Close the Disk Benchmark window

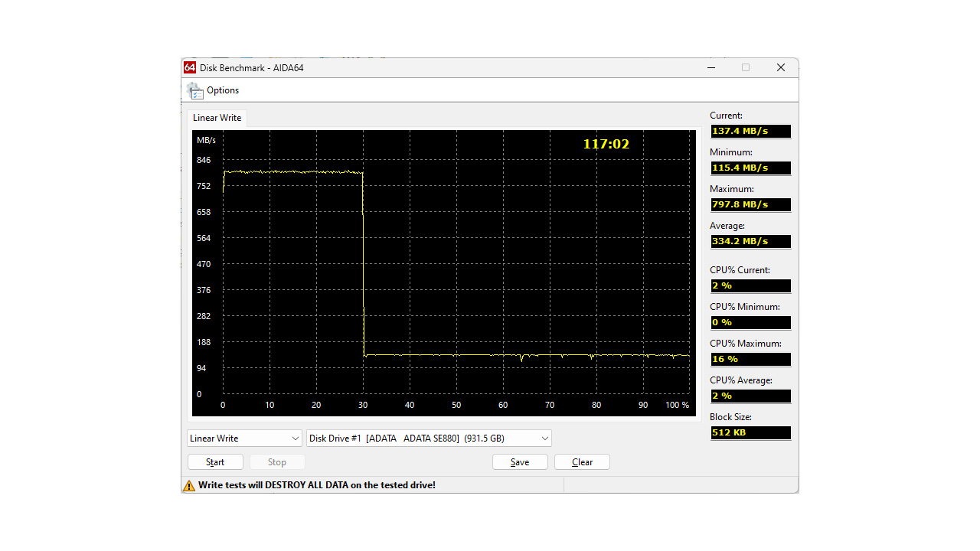click(x=780, y=67)
